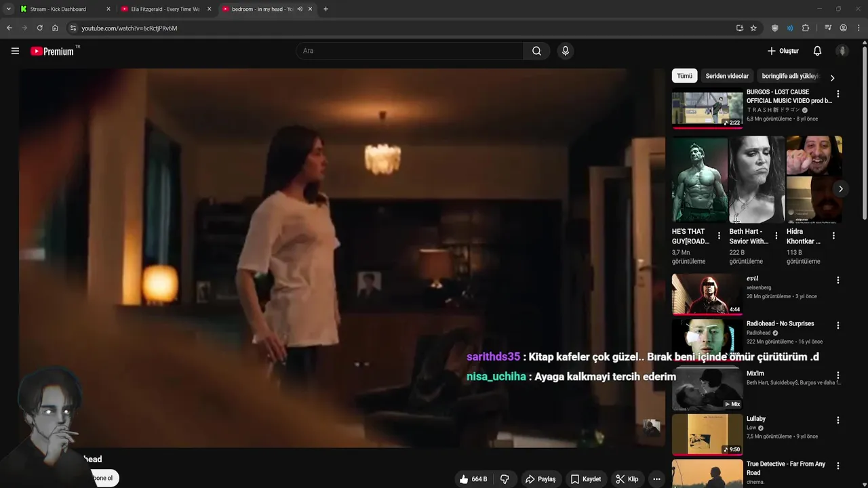This screenshot has height=488, width=868.
Task: Open the Beth Hart short thumbnail
Action: click(x=757, y=180)
